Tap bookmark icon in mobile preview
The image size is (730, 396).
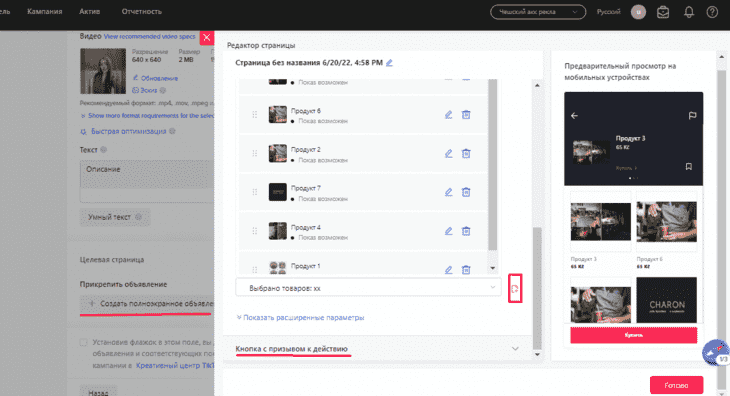pyautogui.click(x=689, y=167)
